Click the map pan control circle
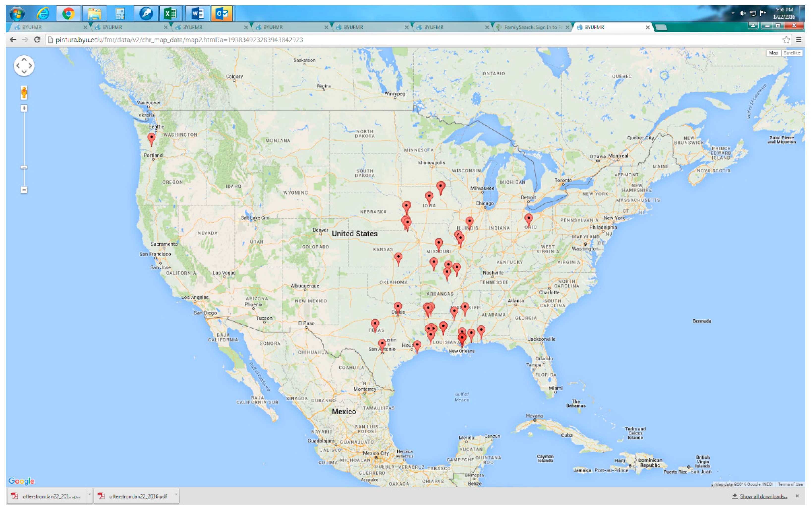Image resolution: width=812 pixels, height=513 pixels. click(24, 65)
